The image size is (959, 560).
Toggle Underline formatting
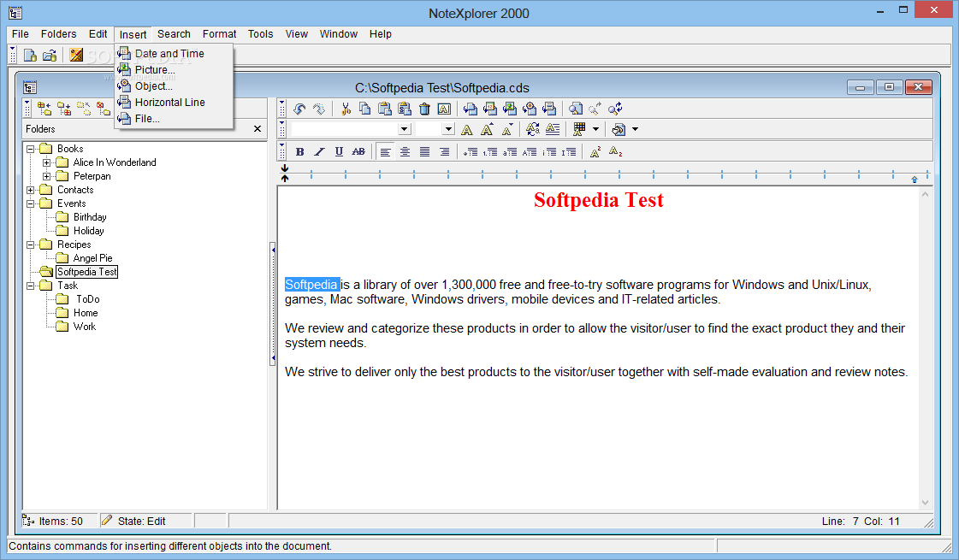pyautogui.click(x=339, y=151)
